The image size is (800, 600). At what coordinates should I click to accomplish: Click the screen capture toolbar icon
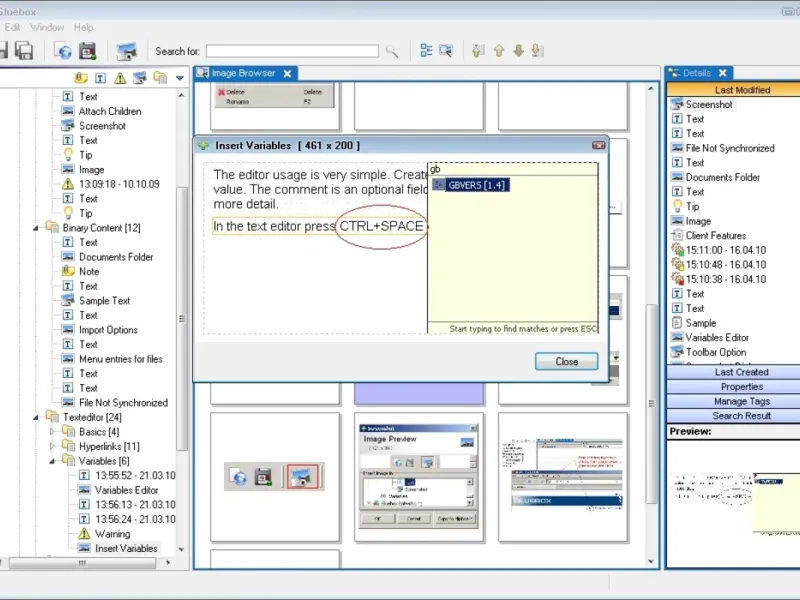coord(126,50)
